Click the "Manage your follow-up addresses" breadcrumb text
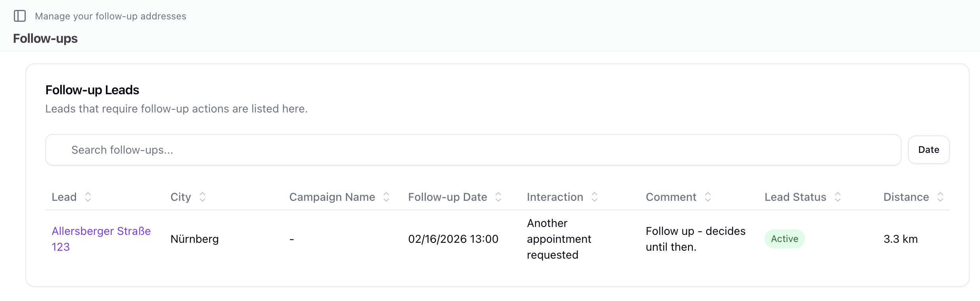Image resolution: width=980 pixels, height=301 pixels. point(111,16)
